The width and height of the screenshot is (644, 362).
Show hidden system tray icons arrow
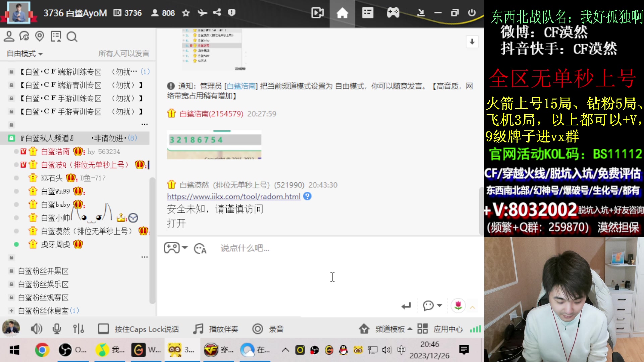pyautogui.click(x=285, y=350)
